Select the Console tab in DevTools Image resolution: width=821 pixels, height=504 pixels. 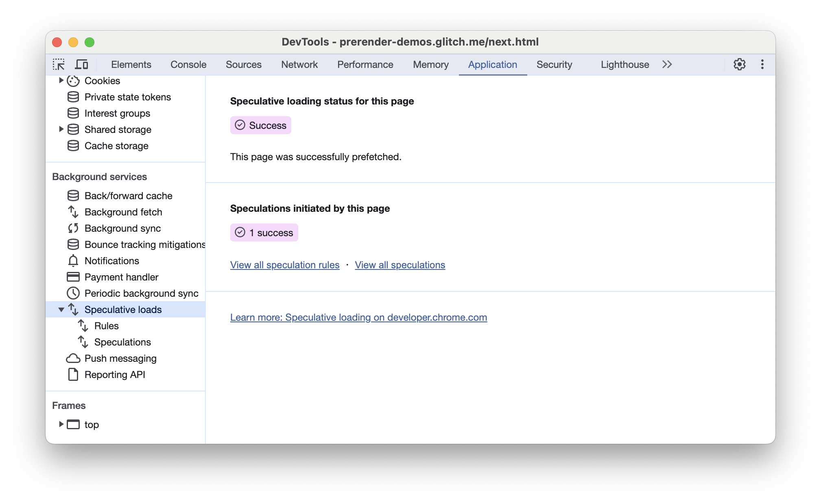189,65
